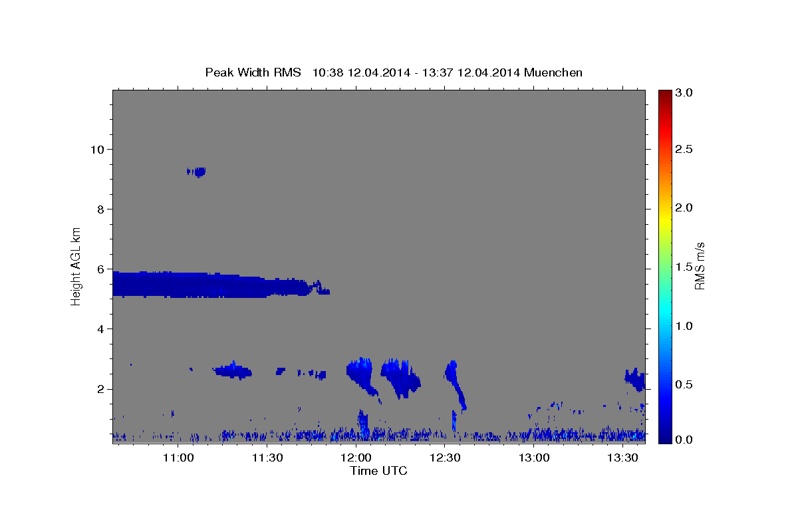
Task: Click the height tick label 10
Action: [x=96, y=149]
